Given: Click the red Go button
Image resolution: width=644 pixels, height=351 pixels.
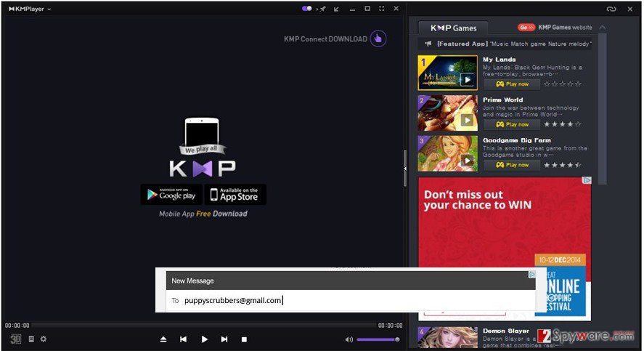Looking at the screenshot, I should [x=526, y=27].
